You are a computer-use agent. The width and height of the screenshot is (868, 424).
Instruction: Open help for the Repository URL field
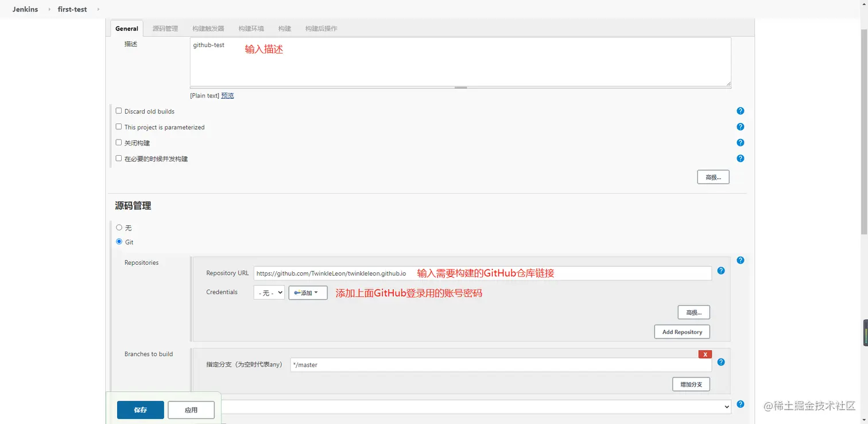point(721,271)
